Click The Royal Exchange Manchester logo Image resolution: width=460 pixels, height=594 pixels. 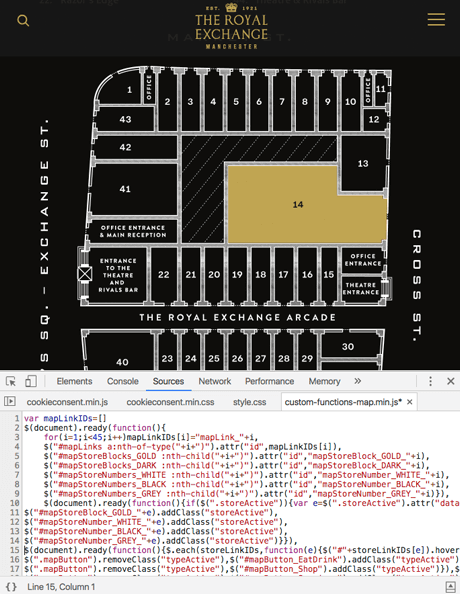click(x=231, y=26)
